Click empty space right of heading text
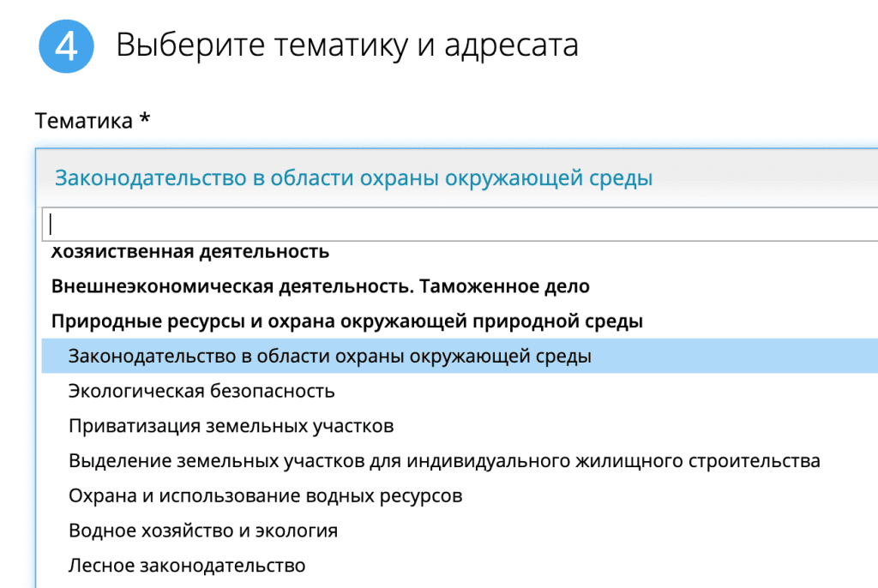The image size is (878, 588). [x=729, y=45]
